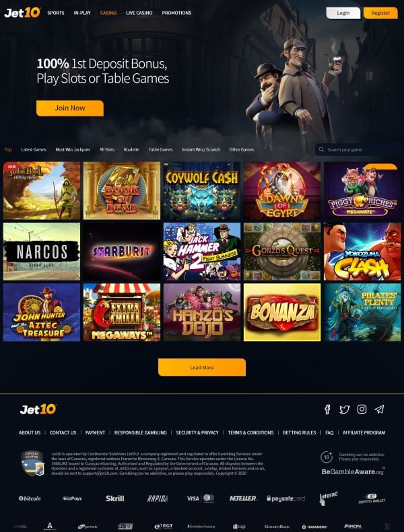Open the Promotions menu item

(176, 13)
